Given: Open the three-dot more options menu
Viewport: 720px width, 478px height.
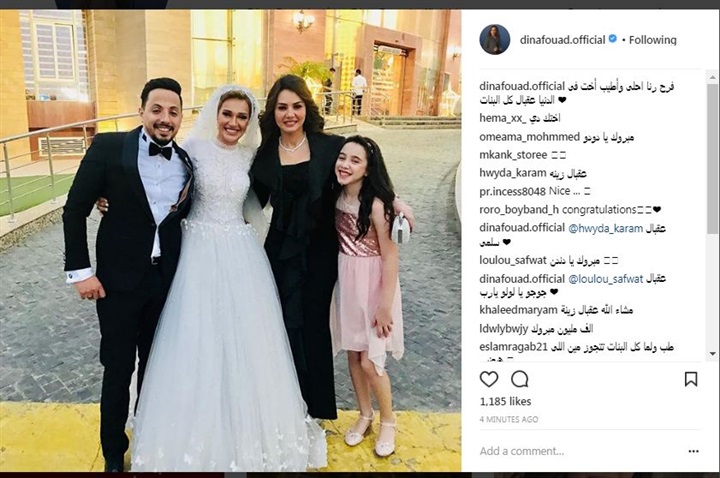Looking at the screenshot, I should [x=693, y=451].
